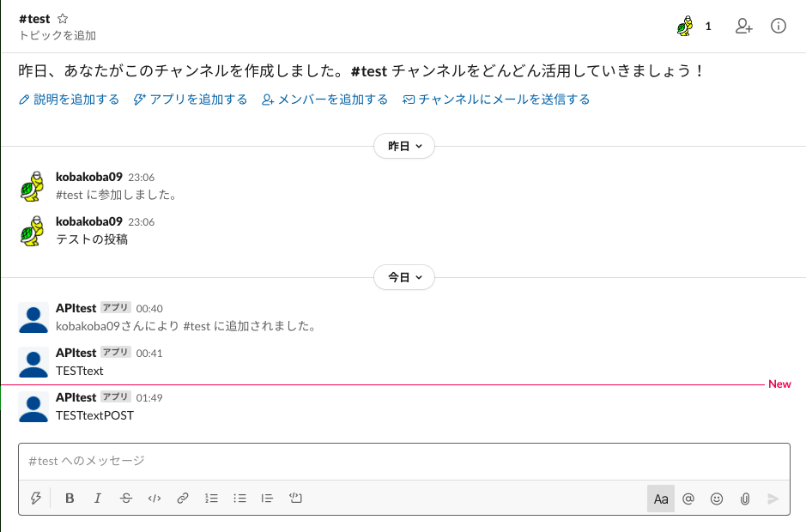Mention someone with the @ button
This screenshot has height=532, width=806.
click(688, 498)
